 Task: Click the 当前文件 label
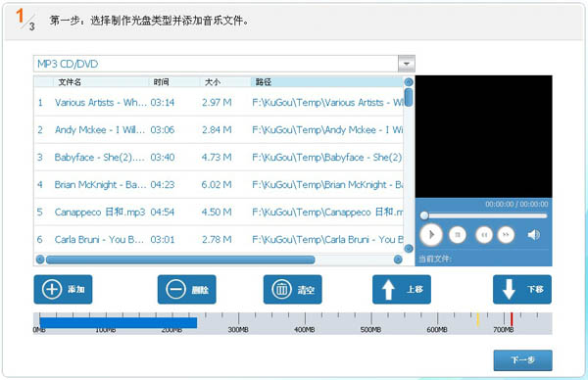coord(435,259)
